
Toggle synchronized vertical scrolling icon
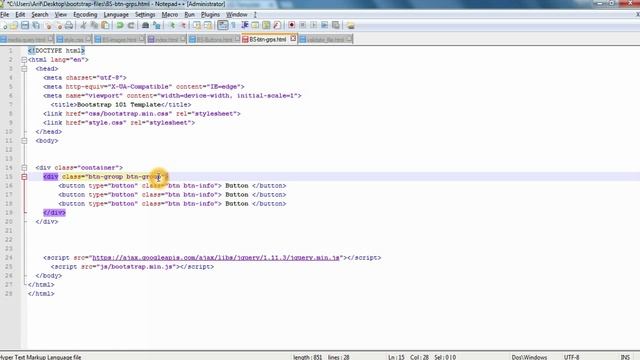tap(197, 25)
